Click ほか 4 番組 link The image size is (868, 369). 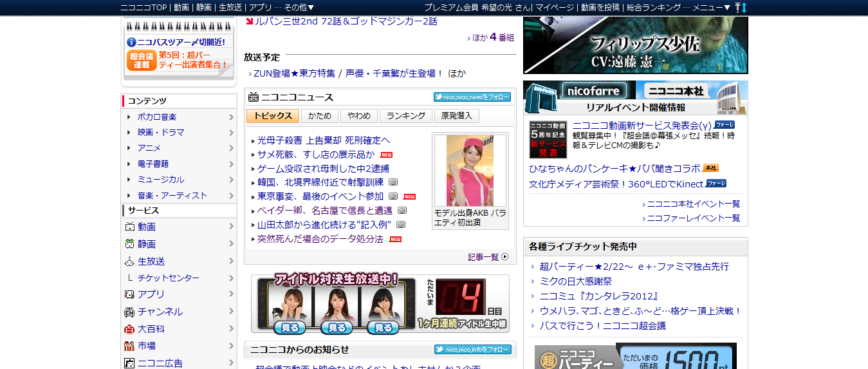tap(494, 37)
